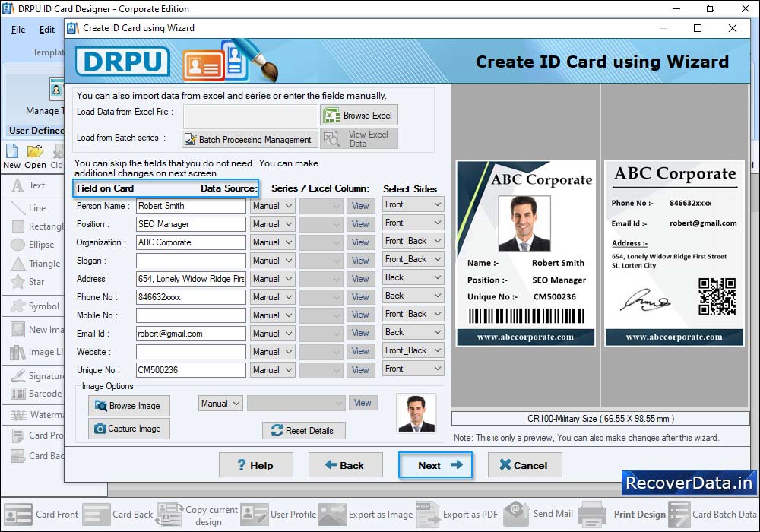Open the Symbol tool
The image size is (760, 532).
pyautogui.click(x=36, y=306)
